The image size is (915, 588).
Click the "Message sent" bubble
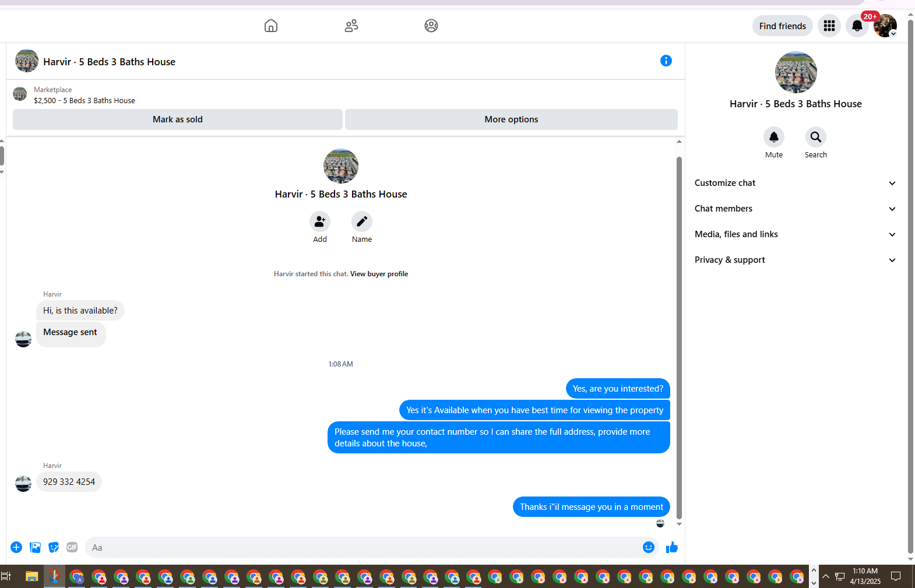(71, 334)
